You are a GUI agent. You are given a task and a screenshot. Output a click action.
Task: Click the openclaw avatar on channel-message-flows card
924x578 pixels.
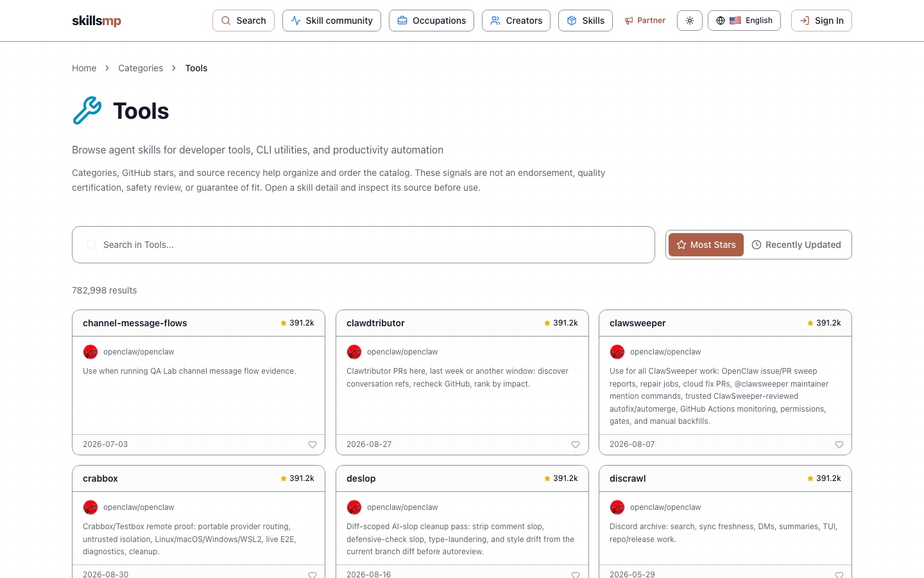click(x=90, y=352)
